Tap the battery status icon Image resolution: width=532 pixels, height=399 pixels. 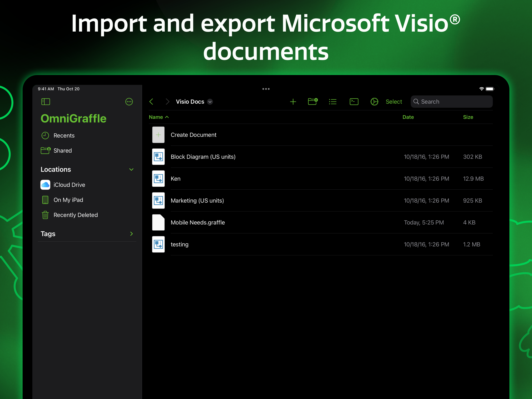click(490, 89)
